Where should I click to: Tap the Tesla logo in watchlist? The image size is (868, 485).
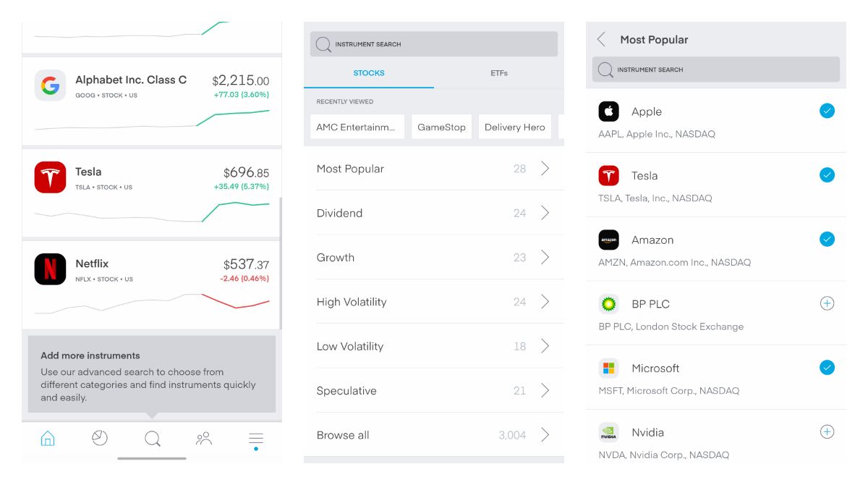click(50, 177)
